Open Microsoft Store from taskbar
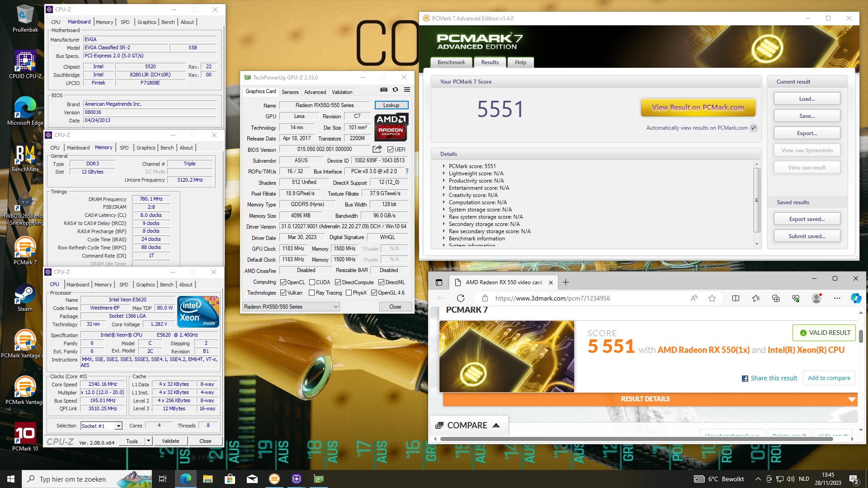This screenshot has height=488, width=868. [x=230, y=479]
